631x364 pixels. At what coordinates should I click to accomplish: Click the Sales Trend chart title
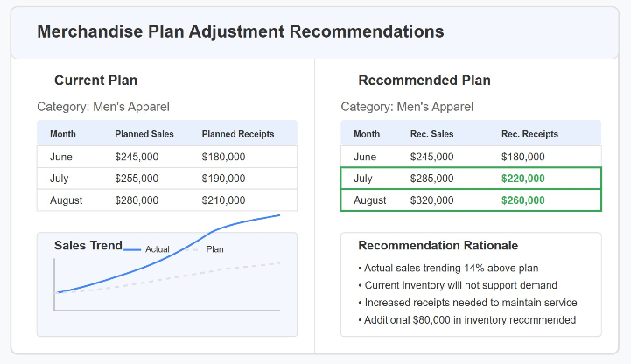pos(88,245)
